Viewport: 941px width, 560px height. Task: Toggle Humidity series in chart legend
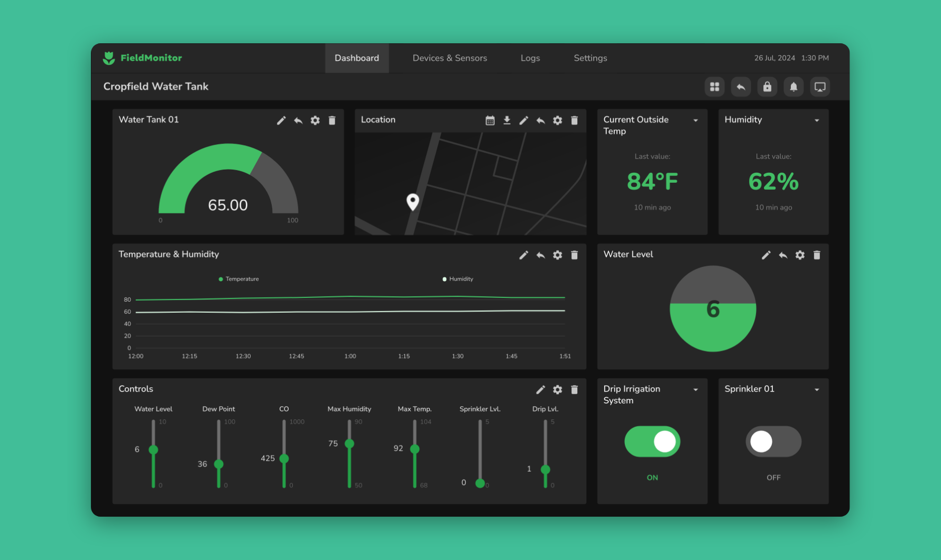tap(458, 279)
